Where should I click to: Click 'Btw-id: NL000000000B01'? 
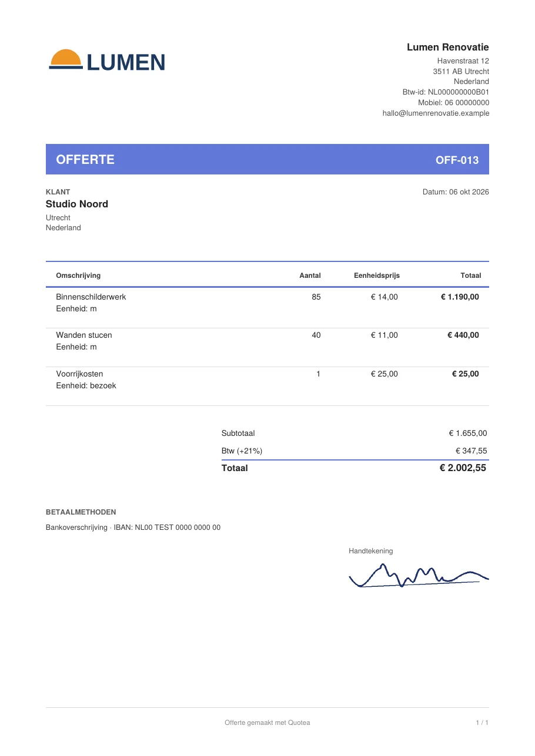click(x=446, y=92)
